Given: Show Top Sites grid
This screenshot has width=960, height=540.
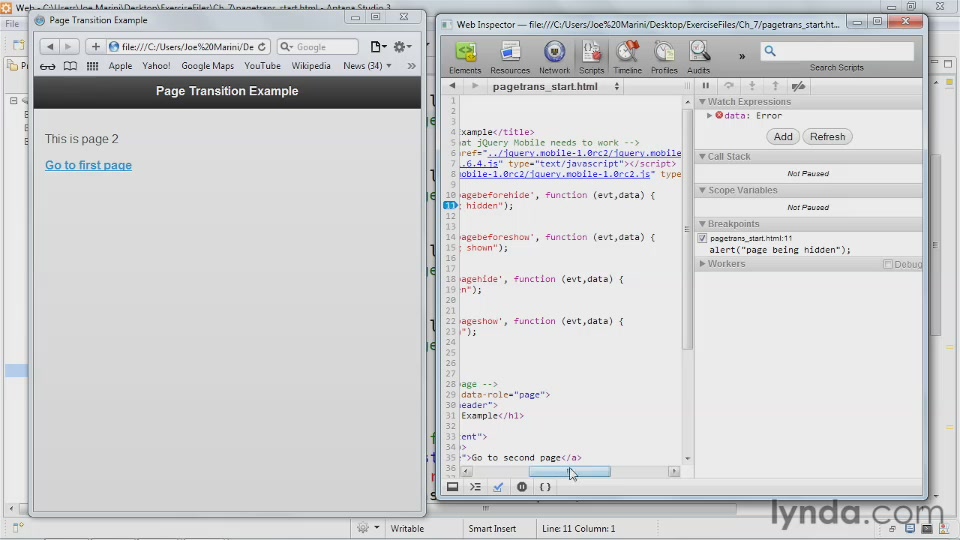Looking at the screenshot, I should 92,66.
